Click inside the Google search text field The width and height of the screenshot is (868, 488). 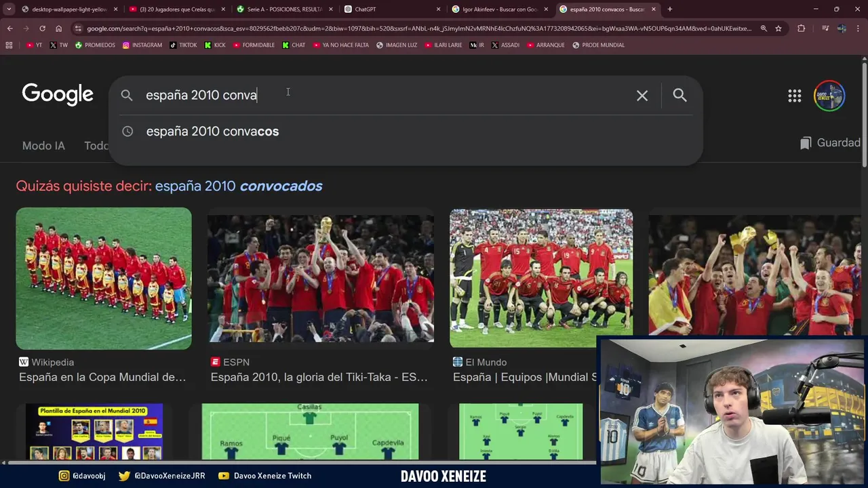coord(387,96)
